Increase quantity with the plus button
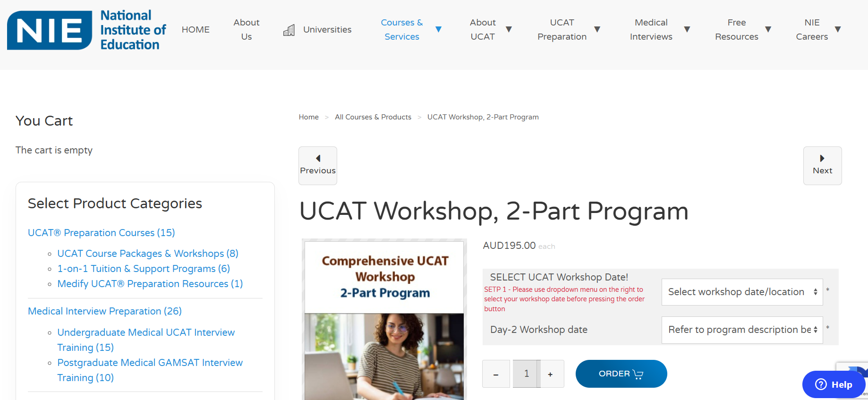Screen dimensions: 868x400 click(550, 374)
